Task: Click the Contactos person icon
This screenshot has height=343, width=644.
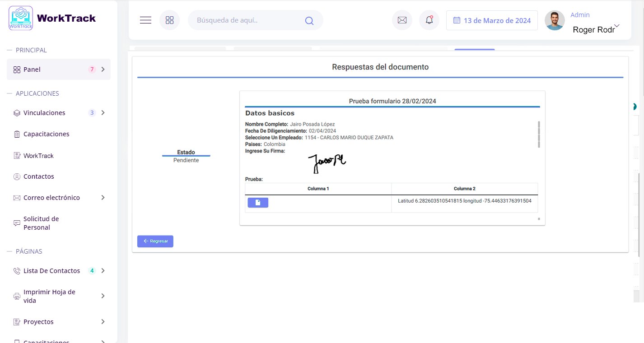Action: [x=17, y=176]
